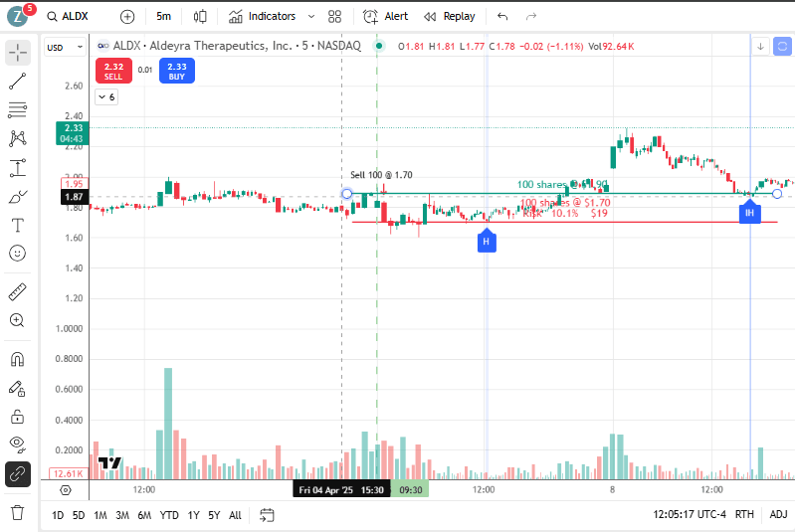Select the XABCD pattern tool
This screenshot has width=795, height=532.
coord(18,138)
